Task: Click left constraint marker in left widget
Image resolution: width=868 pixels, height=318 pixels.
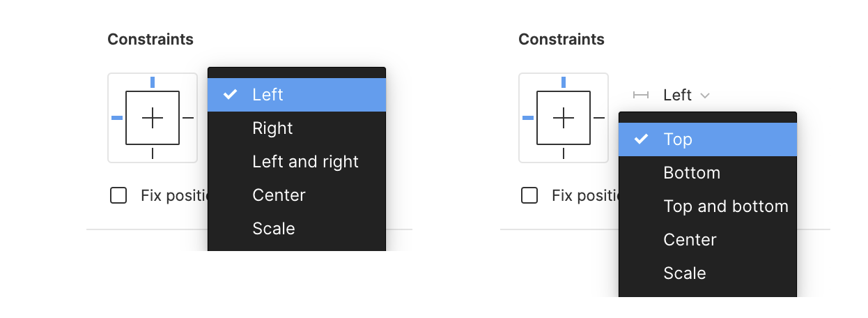Action: click(x=117, y=118)
